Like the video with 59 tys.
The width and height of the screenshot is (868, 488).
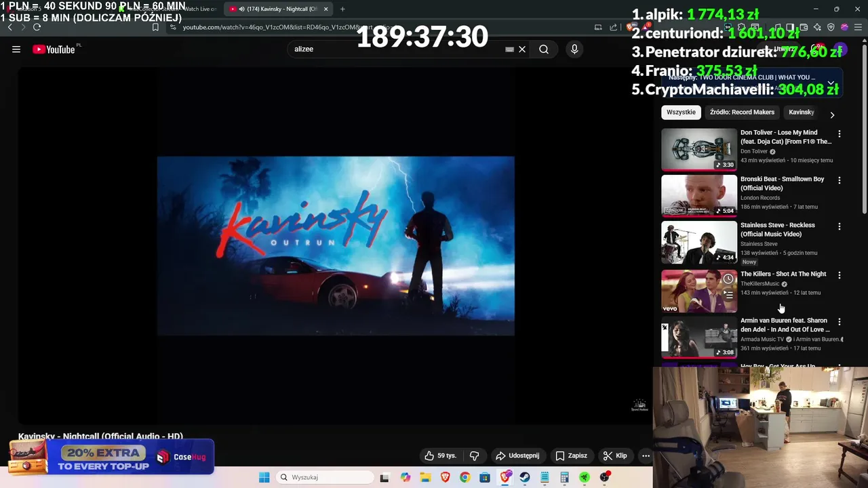pos(440,456)
